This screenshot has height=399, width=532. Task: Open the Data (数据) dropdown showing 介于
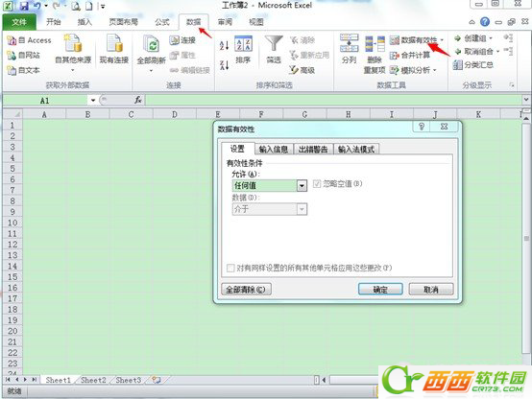pos(302,209)
